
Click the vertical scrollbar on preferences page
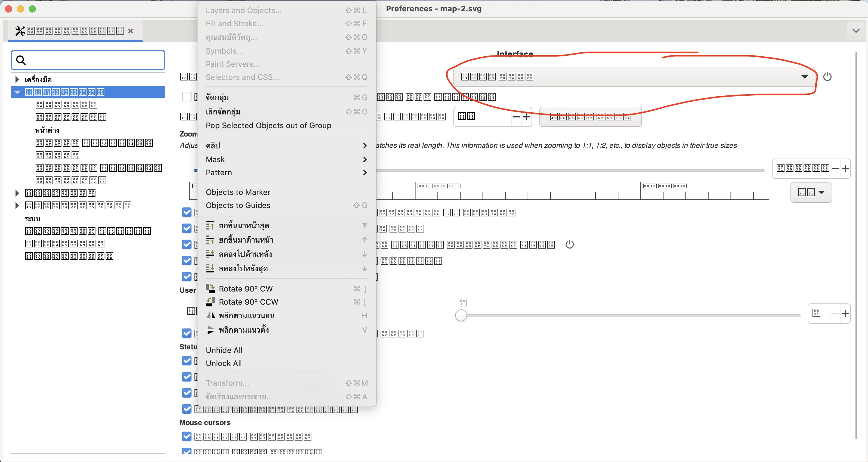tap(856, 245)
